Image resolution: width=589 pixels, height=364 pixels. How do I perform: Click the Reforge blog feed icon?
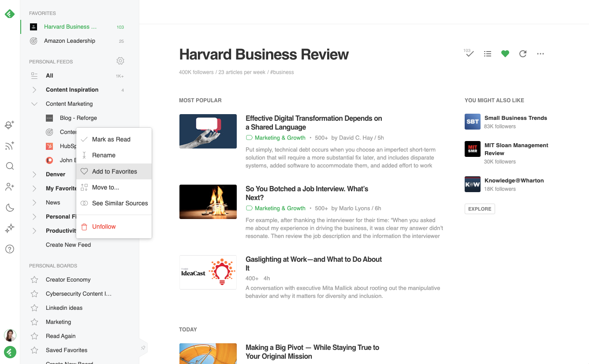(49, 118)
